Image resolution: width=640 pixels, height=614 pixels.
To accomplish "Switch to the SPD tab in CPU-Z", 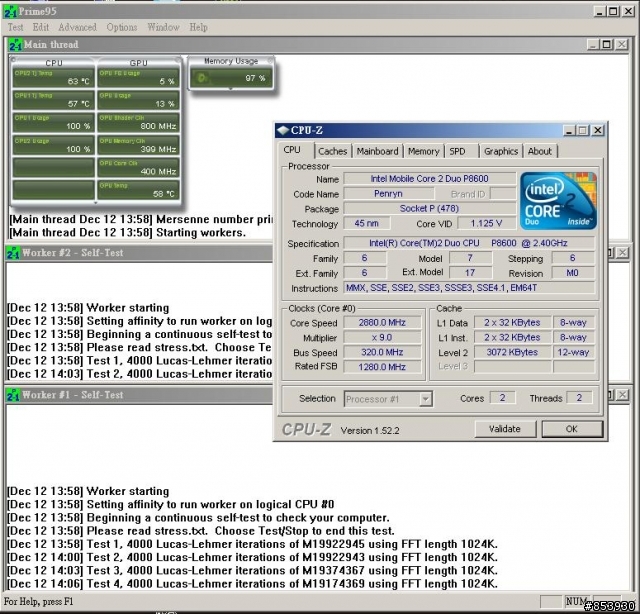I will [460, 151].
